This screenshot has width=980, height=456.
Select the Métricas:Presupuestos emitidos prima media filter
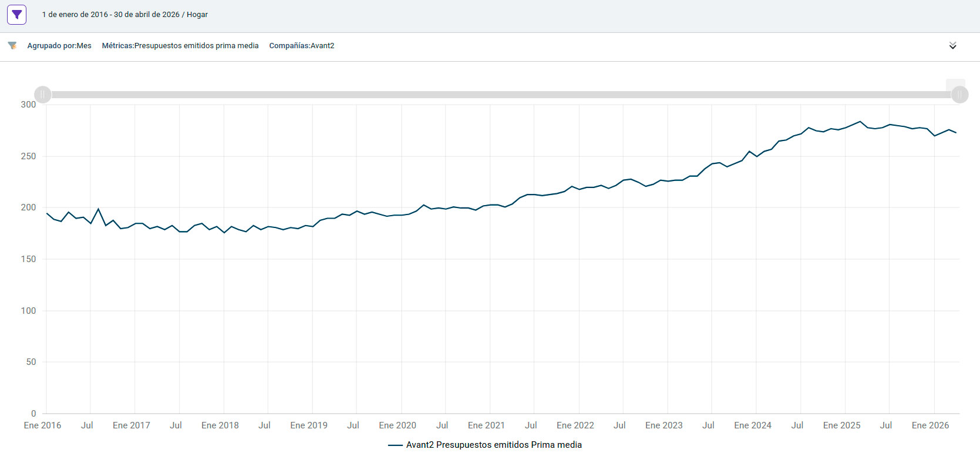[x=180, y=46]
